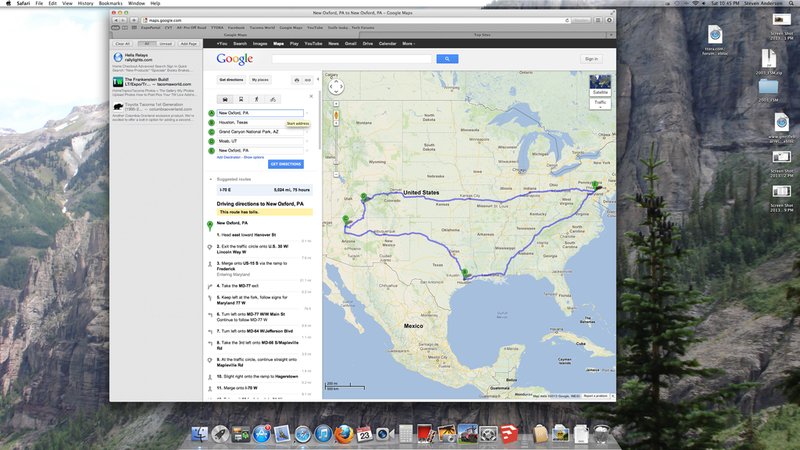The image size is (800, 450).
Task: Select the I-70 E suggested route
Action: tap(264, 190)
